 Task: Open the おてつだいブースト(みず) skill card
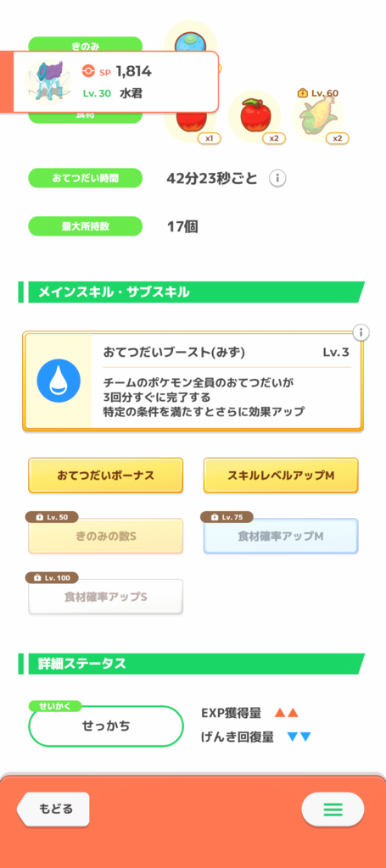coord(193,381)
